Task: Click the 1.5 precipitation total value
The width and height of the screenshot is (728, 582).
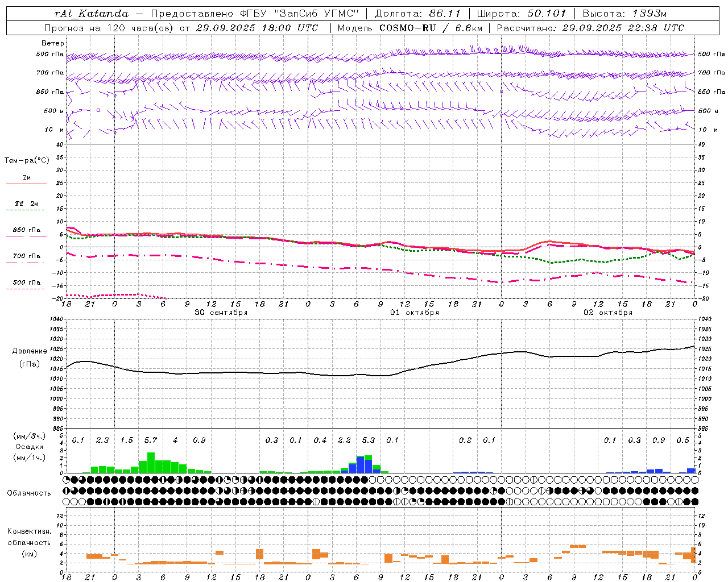Action: coord(126,440)
